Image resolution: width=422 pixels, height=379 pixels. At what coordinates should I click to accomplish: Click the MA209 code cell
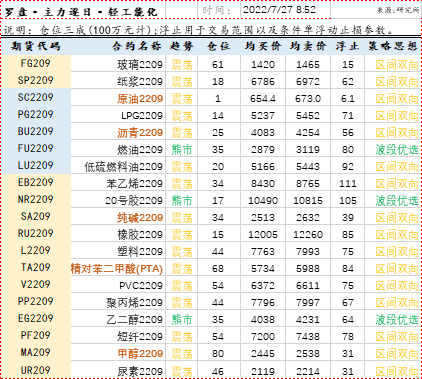pos(36,352)
